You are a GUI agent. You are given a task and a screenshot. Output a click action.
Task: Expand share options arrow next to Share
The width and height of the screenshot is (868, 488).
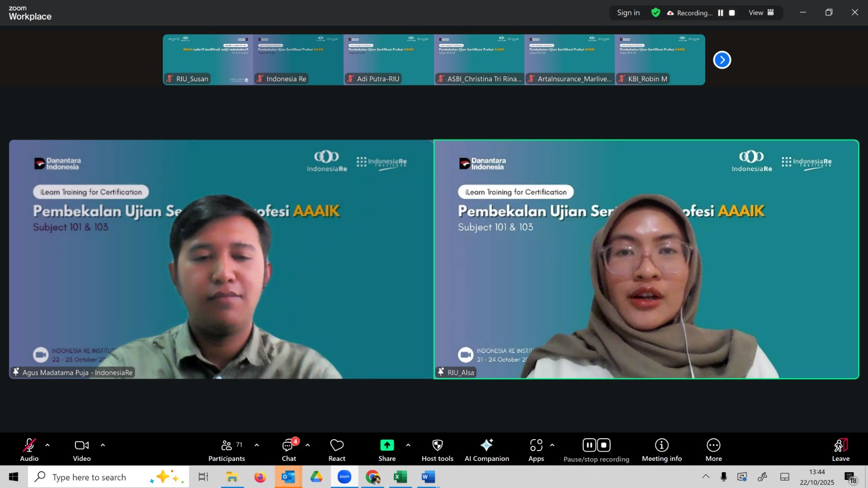[x=408, y=445]
